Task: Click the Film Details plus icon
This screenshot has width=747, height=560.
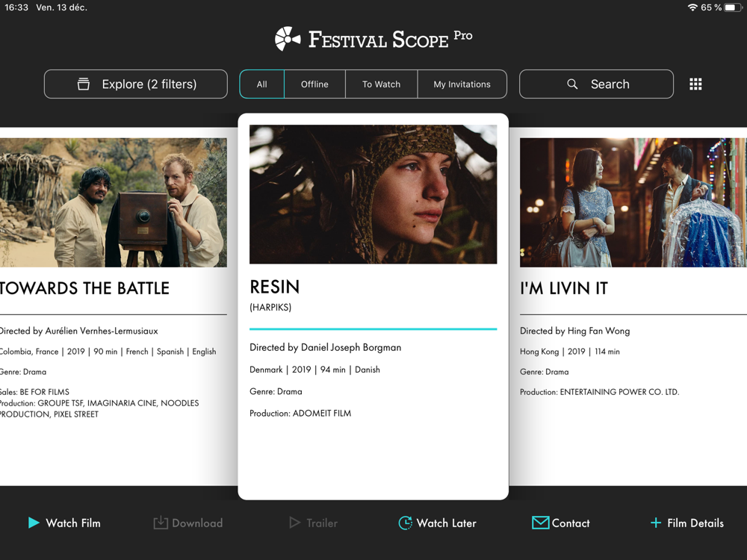Action: (656, 523)
